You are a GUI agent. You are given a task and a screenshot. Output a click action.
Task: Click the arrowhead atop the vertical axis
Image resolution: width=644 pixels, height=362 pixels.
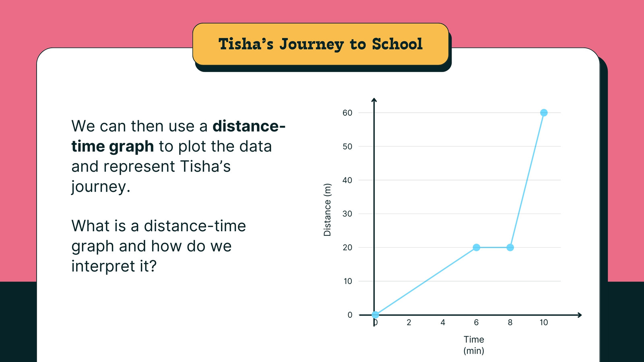pos(374,100)
